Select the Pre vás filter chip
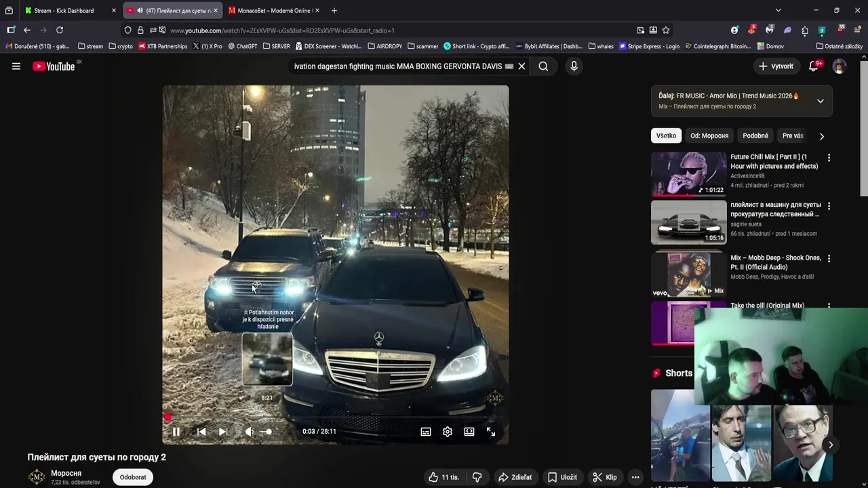 793,136
